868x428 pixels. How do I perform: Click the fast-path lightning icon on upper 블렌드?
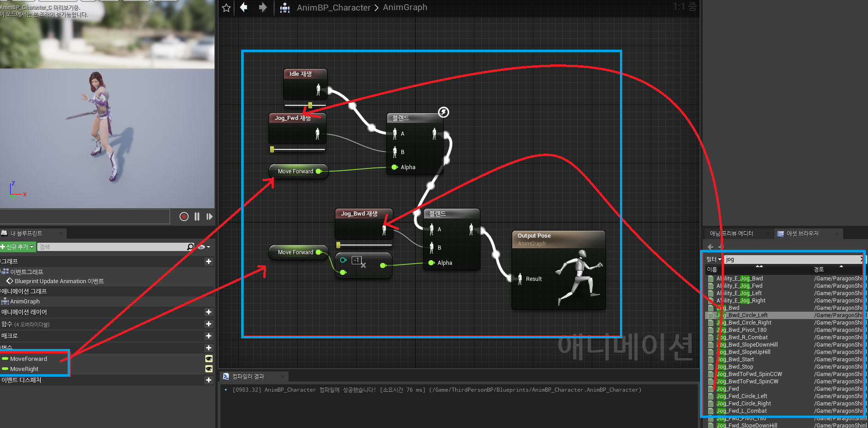(x=444, y=112)
